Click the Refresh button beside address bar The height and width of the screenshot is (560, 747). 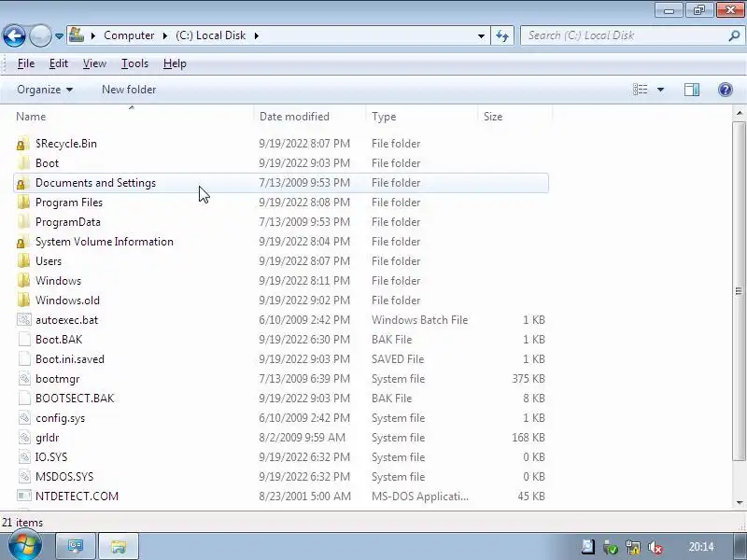[x=502, y=35]
